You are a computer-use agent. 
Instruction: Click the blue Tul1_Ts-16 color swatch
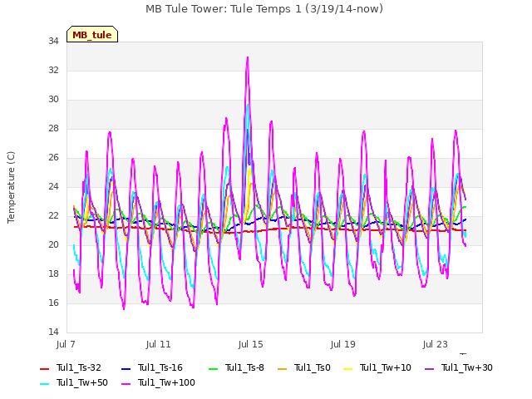click(x=126, y=369)
